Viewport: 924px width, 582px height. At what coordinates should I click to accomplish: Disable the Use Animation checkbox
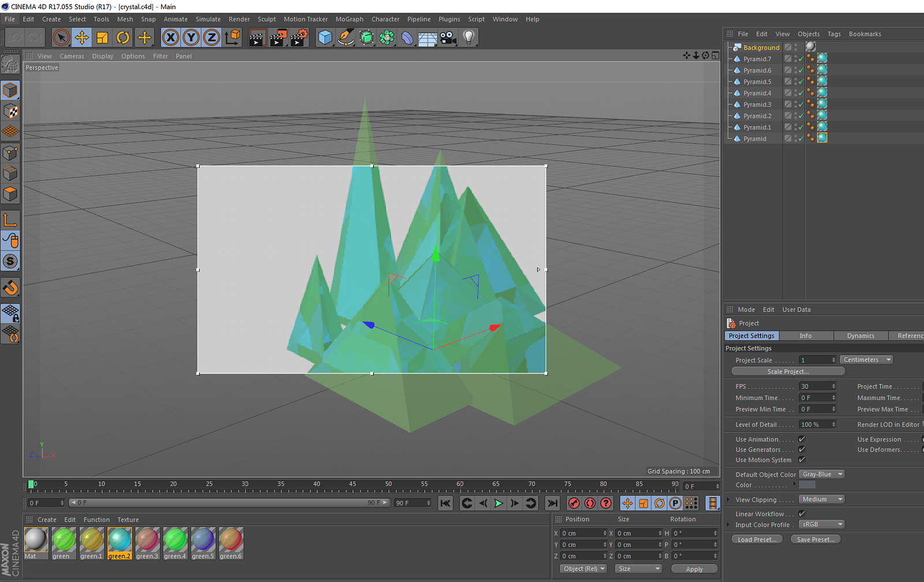(x=802, y=439)
